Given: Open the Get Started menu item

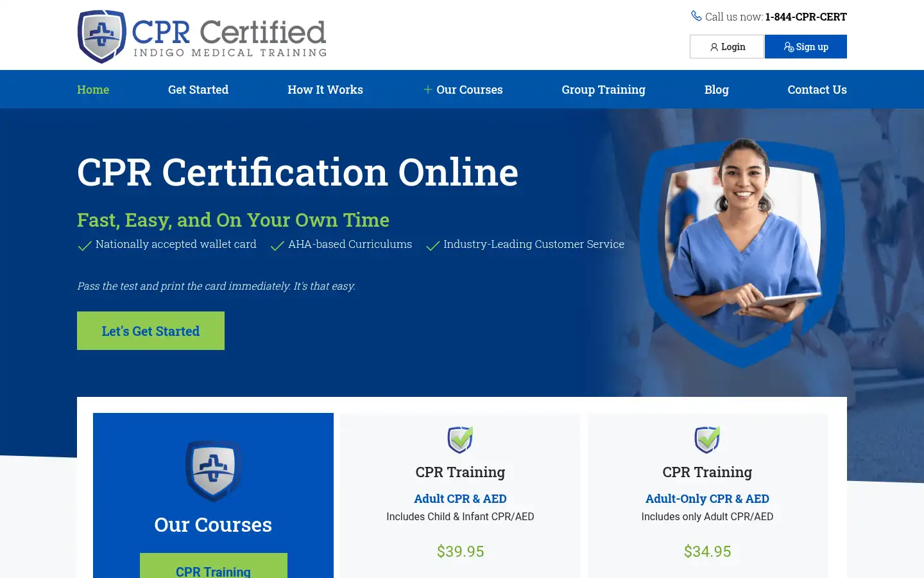Looking at the screenshot, I should (198, 90).
